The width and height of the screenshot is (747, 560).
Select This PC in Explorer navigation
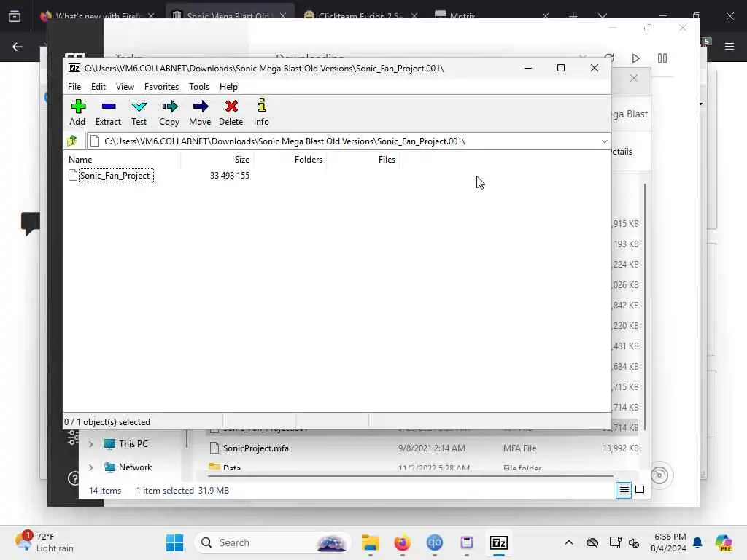[125, 444]
